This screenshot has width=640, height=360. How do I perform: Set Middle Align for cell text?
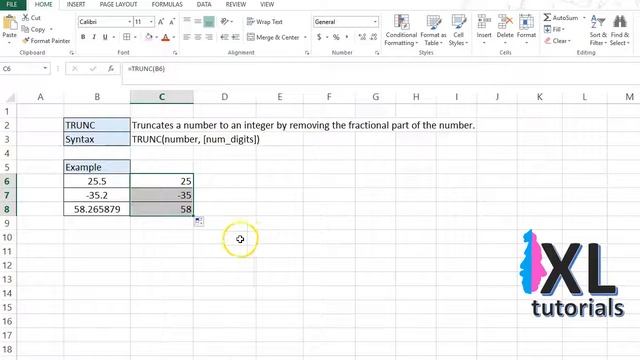click(x=198, y=21)
